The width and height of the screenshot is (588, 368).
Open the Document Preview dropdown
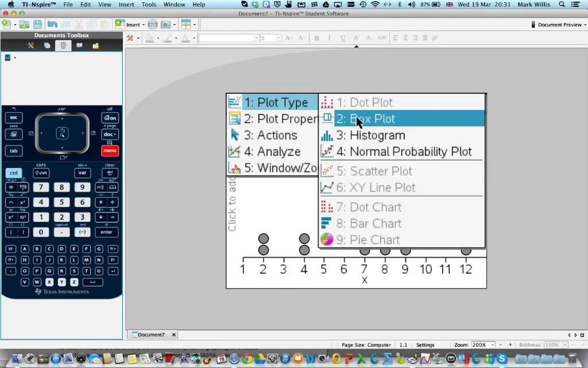coord(558,25)
